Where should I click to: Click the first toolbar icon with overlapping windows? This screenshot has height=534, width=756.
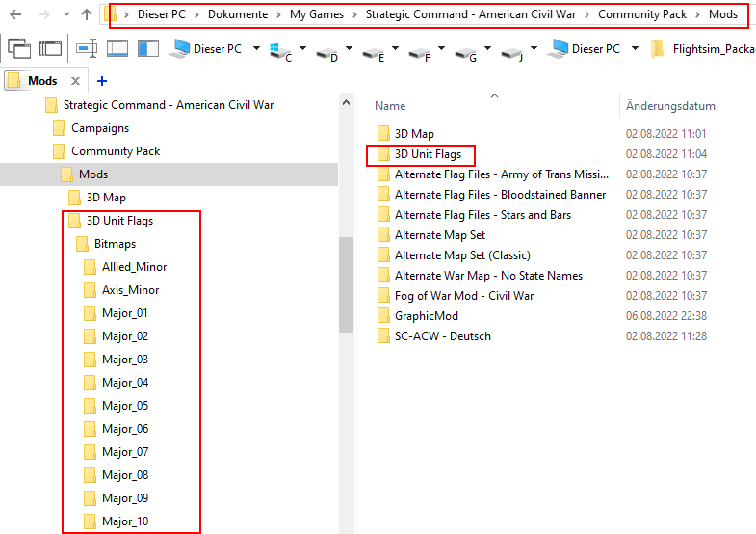19,49
